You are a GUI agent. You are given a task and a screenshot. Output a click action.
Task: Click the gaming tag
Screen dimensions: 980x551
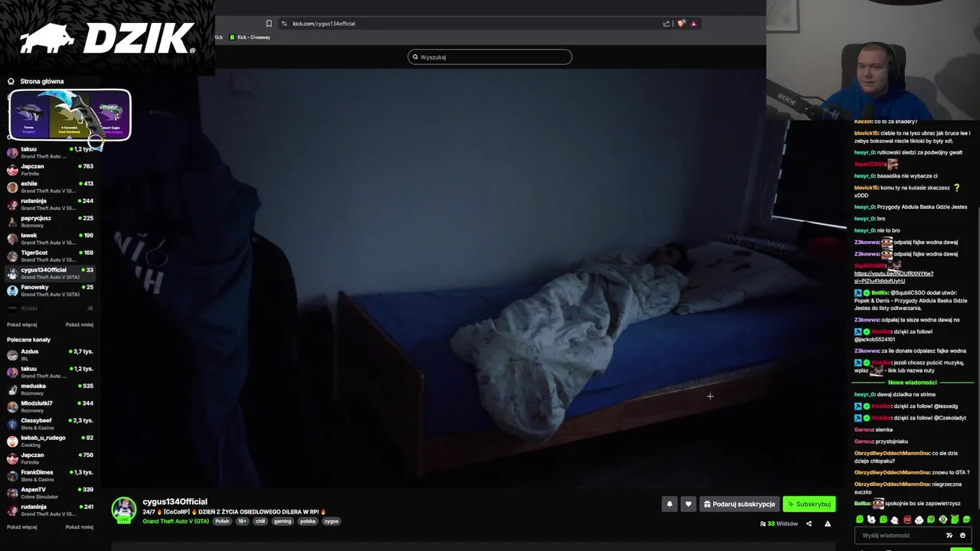(283, 521)
